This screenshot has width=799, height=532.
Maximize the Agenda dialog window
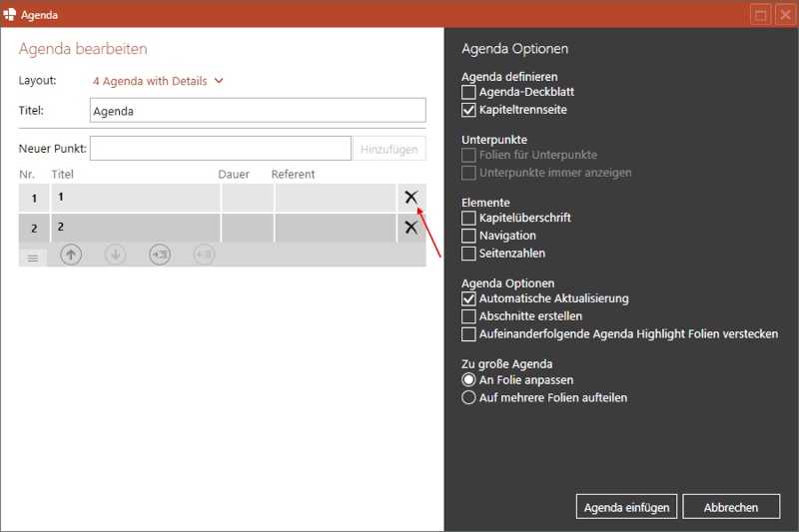point(760,15)
